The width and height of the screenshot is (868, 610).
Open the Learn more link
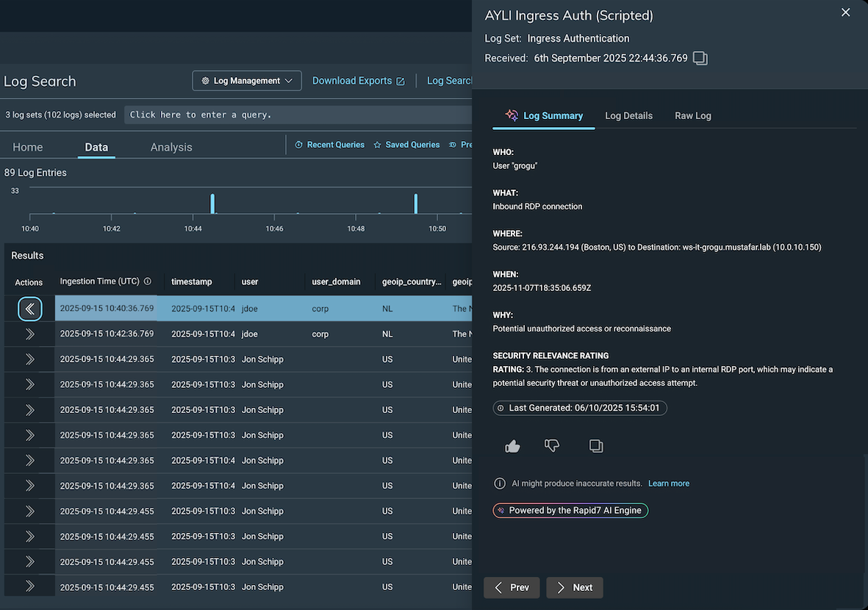pyautogui.click(x=668, y=484)
